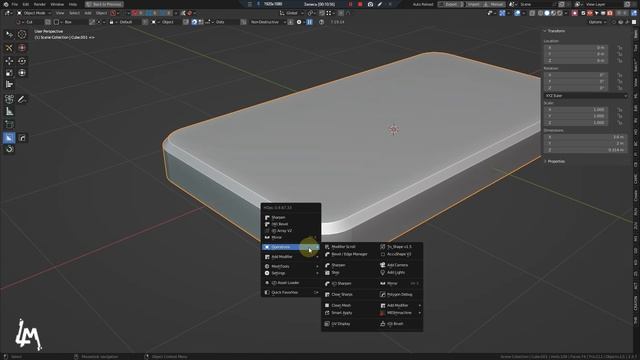Open the Object Mode dropdown
This screenshot has height=360, width=640.
pos(34,13)
